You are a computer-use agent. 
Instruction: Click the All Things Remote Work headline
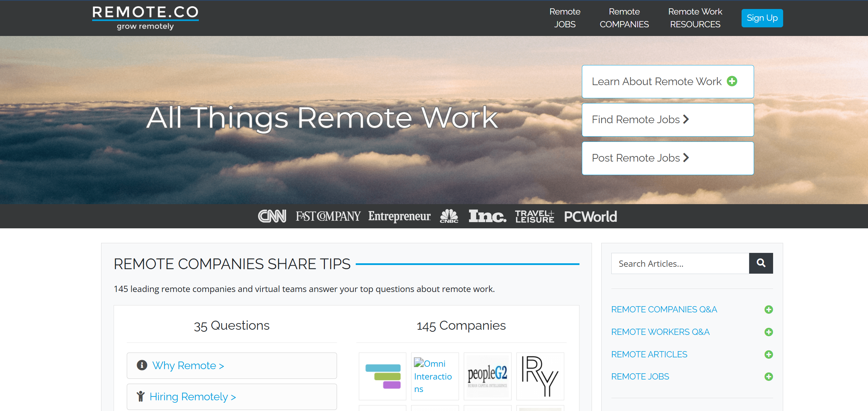pyautogui.click(x=322, y=118)
